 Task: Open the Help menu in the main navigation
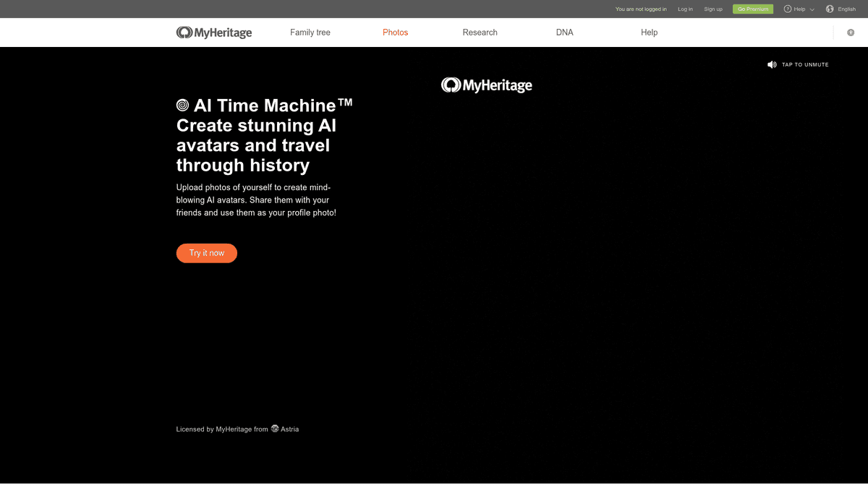pos(650,33)
